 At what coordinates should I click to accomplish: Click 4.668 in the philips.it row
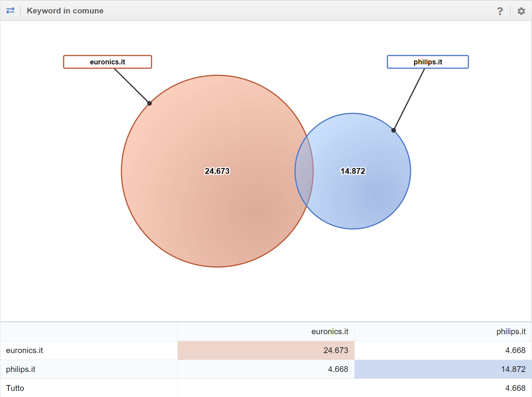[x=338, y=369]
